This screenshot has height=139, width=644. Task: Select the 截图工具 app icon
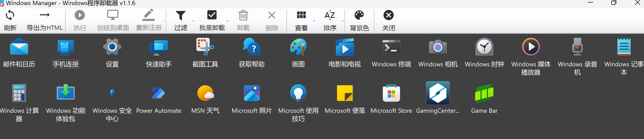(x=205, y=47)
